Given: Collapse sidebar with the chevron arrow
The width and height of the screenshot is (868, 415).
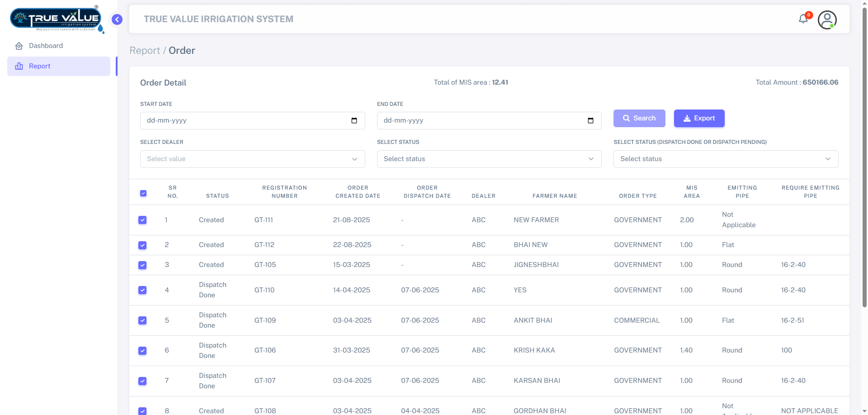Looking at the screenshot, I should pos(117,19).
